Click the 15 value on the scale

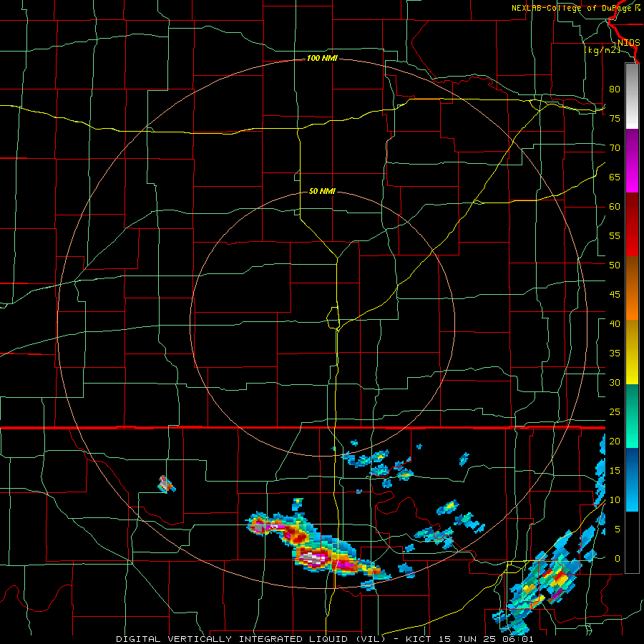(x=615, y=471)
